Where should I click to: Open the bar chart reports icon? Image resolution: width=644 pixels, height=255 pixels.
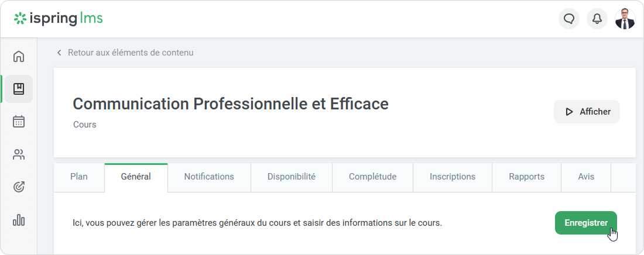click(x=19, y=220)
